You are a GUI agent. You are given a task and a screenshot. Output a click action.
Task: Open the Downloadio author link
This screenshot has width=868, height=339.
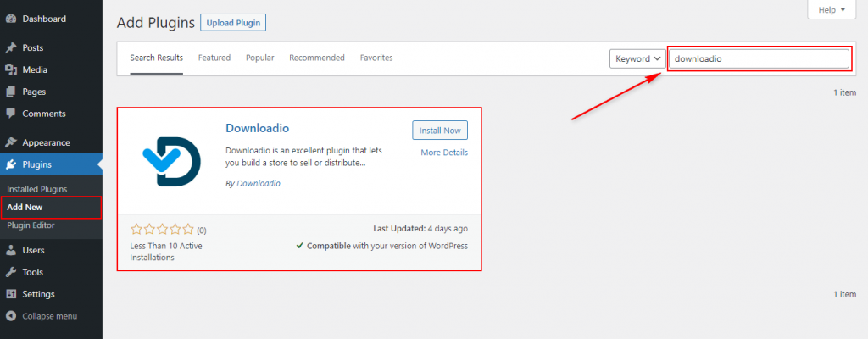pos(259,183)
